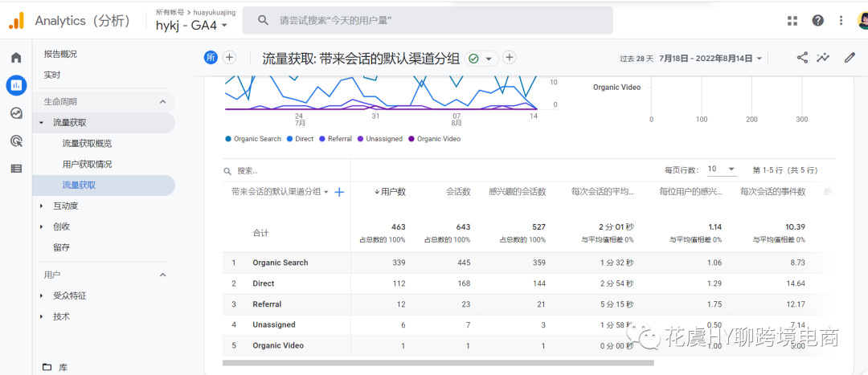Open the Google apps grid icon
868x375 pixels.
792,21
